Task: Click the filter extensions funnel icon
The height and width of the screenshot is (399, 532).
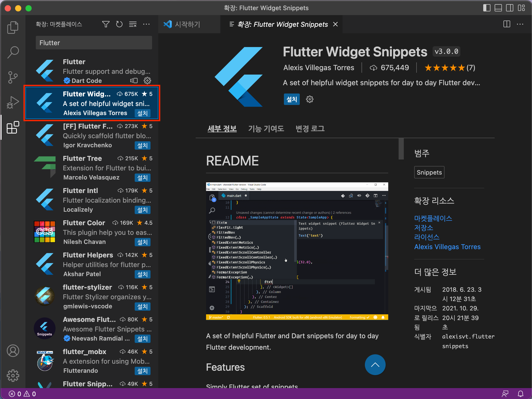Action: click(x=106, y=24)
